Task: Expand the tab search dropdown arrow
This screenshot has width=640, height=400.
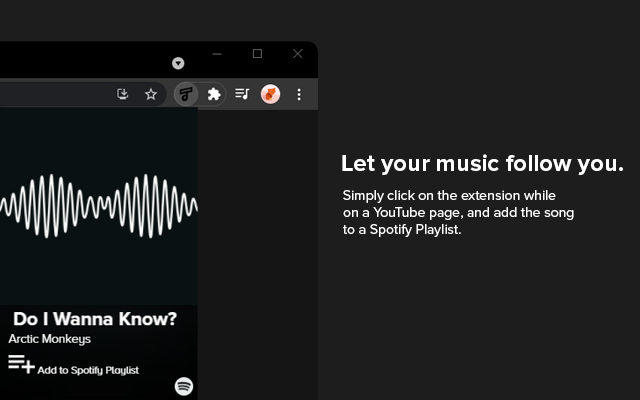Action: (x=178, y=63)
